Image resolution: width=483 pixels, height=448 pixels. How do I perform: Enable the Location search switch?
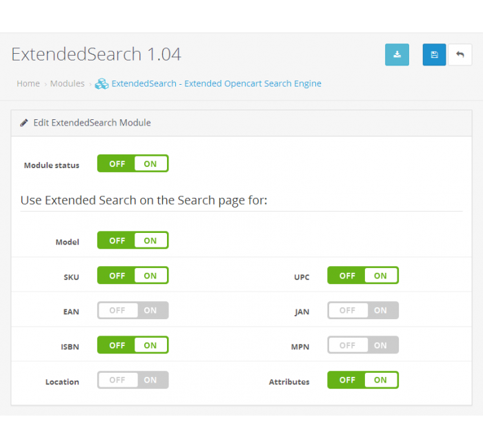132,380
